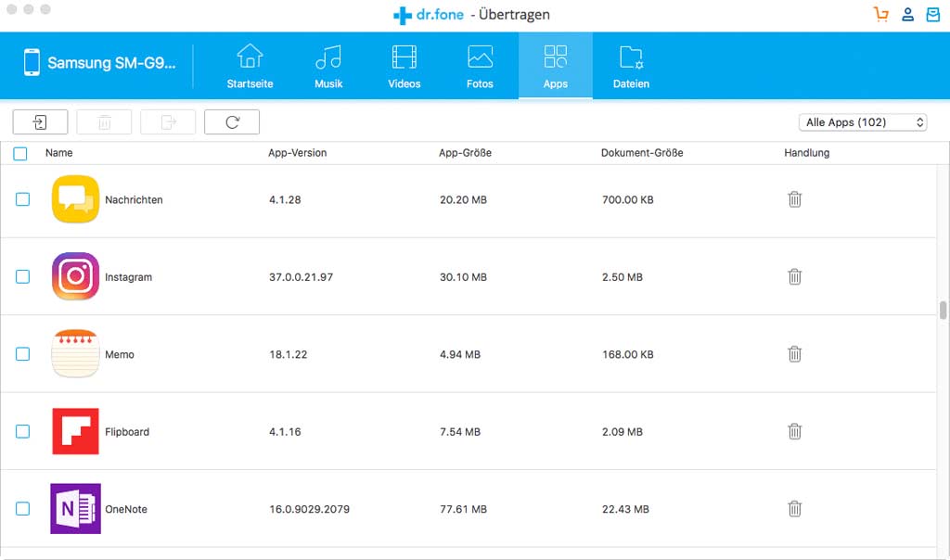
Task: Enable the select-all checkbox in header
Action: click(20, 153)
